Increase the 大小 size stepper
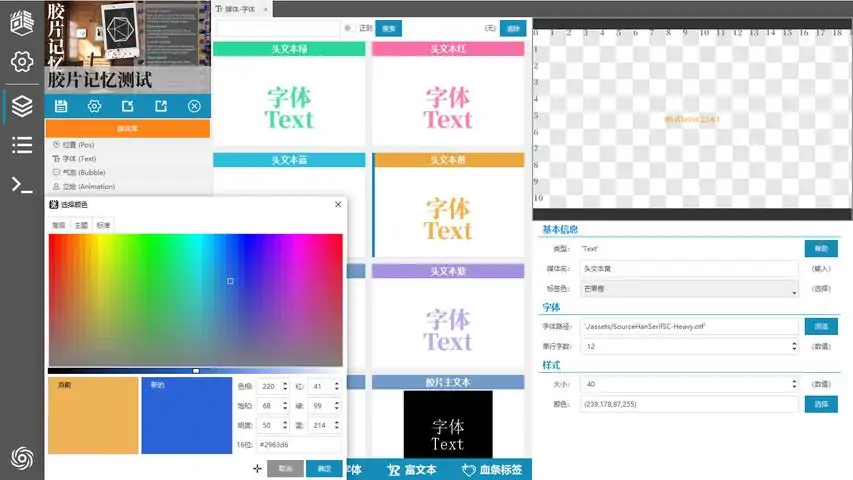Screen dimensions: 853x480 point(795,380)
